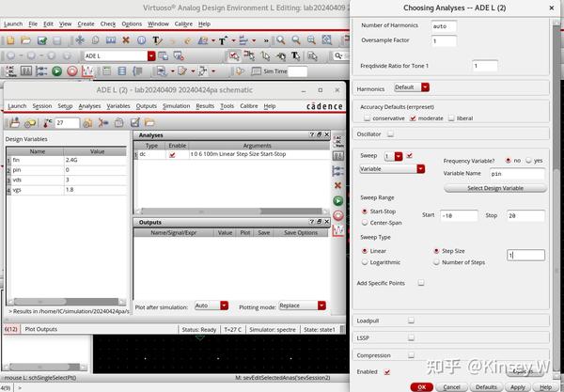The height and width of the screenshot is (392, 564).
Task: Open the Sweep number dropdown
Action: tap(393, 156)
